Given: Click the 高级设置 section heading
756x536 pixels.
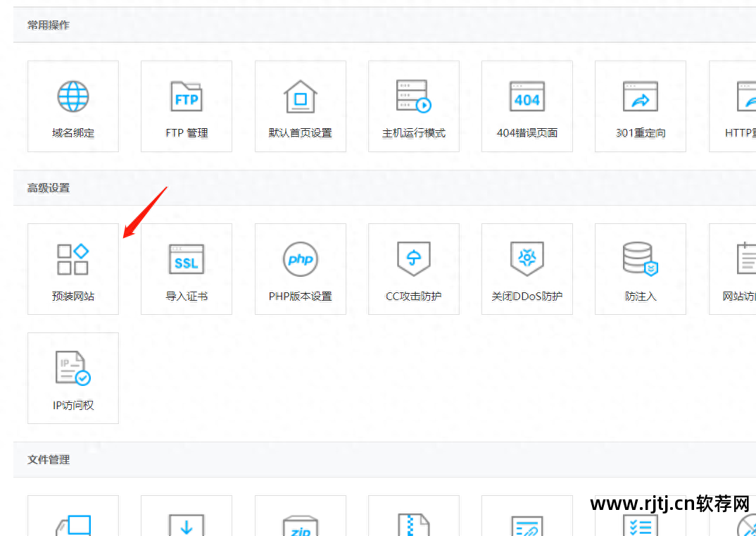Looking at the screenshot, I should coord(48,188).
